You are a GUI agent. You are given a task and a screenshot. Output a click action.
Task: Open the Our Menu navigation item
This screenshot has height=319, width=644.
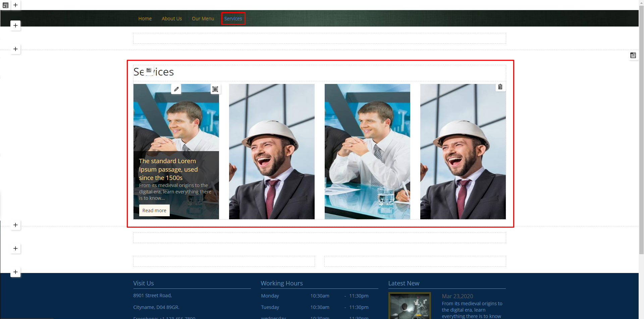click(x=203, y=18)
